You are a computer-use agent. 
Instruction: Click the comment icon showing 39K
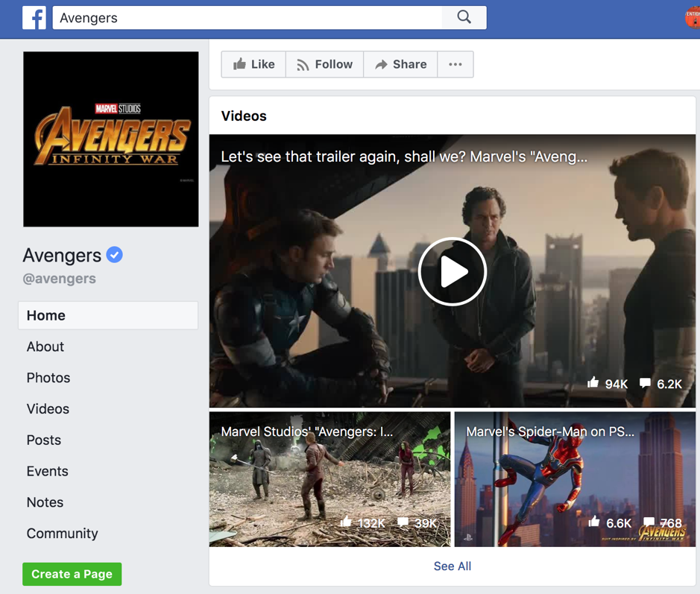403,522
